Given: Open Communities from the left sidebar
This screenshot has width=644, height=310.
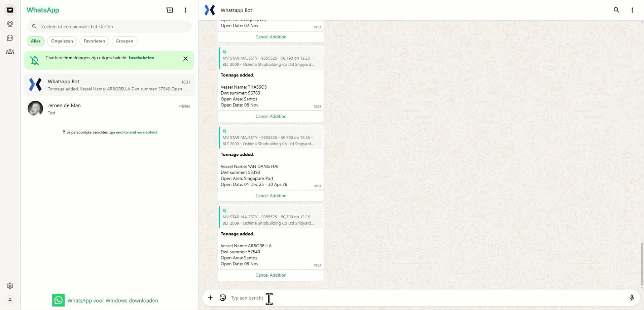Looking at the screenshot, I should click(x=10, y=51).
